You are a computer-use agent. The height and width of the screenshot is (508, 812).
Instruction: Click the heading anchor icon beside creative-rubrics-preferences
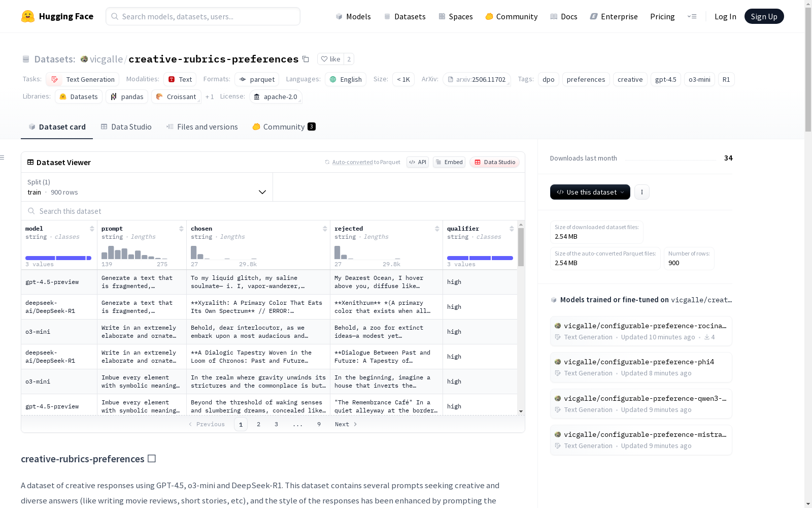pos(152,459)
